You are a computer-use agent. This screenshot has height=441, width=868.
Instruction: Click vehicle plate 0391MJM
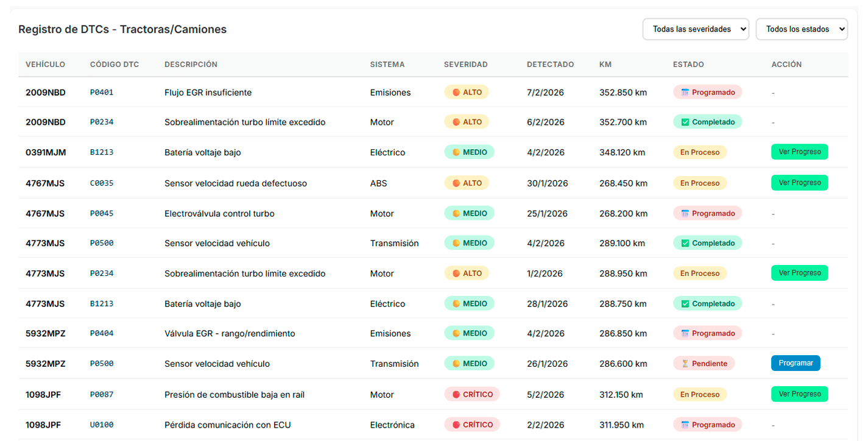point(46,152)
